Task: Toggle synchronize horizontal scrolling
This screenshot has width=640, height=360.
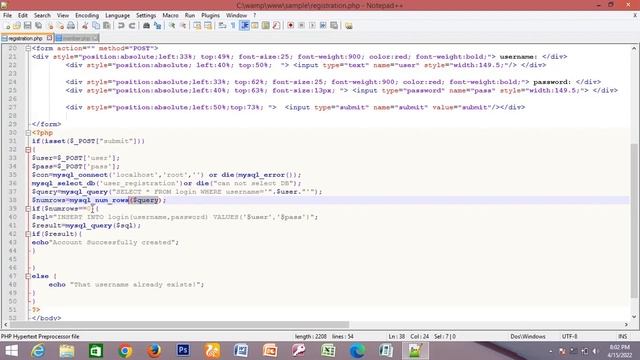Action: (208, 26)
